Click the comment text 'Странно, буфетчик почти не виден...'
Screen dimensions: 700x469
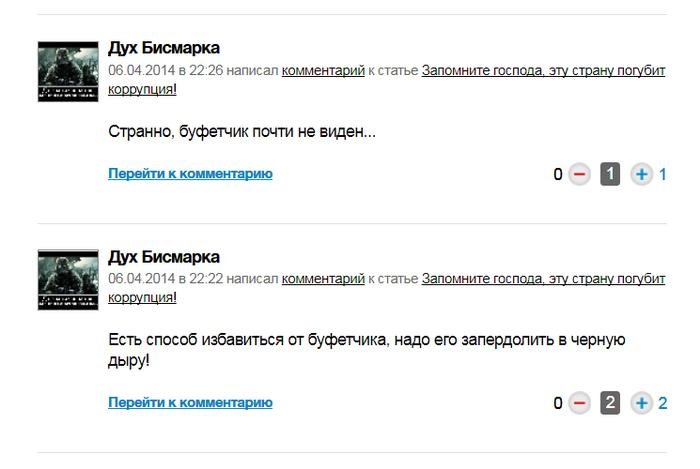[242, 131]
